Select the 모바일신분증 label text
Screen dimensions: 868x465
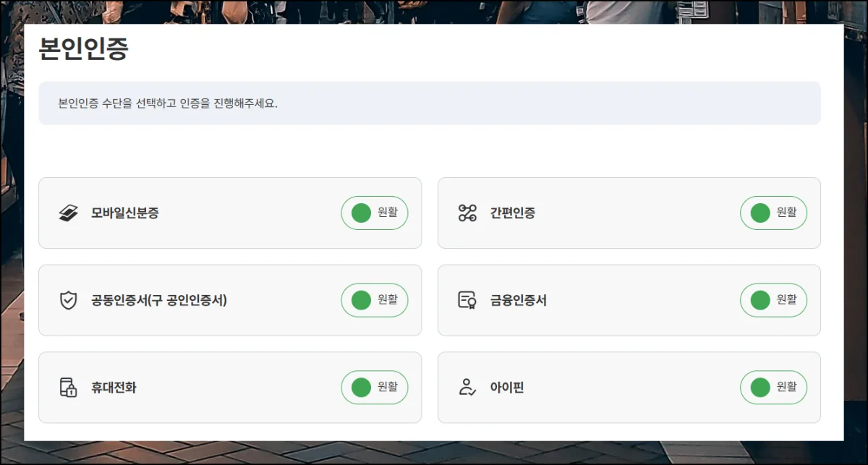click(125, 213)
